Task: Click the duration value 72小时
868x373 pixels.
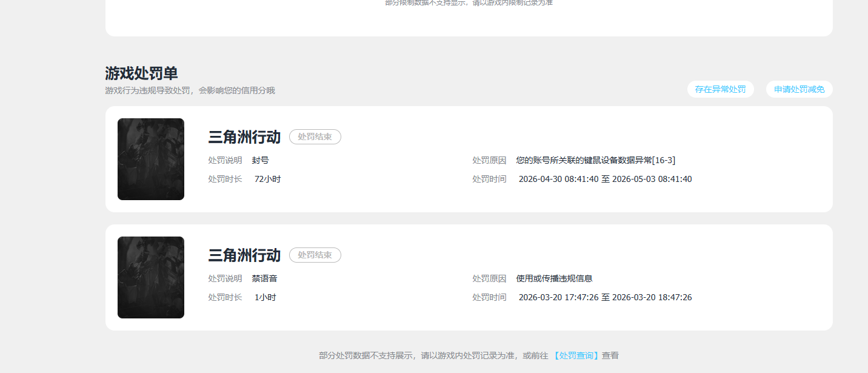Action: click(267, 179)
